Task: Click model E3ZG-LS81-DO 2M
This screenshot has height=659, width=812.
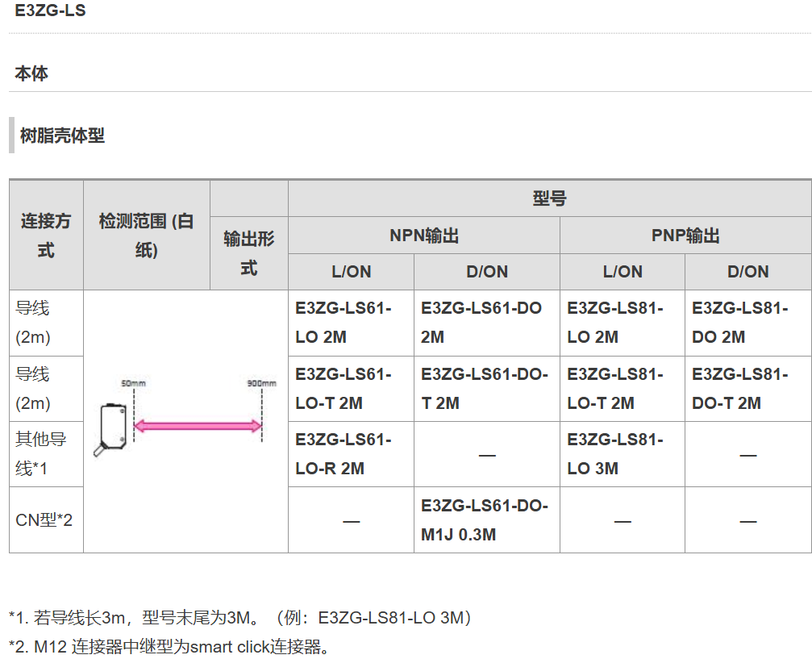Action: pos(739,323)
